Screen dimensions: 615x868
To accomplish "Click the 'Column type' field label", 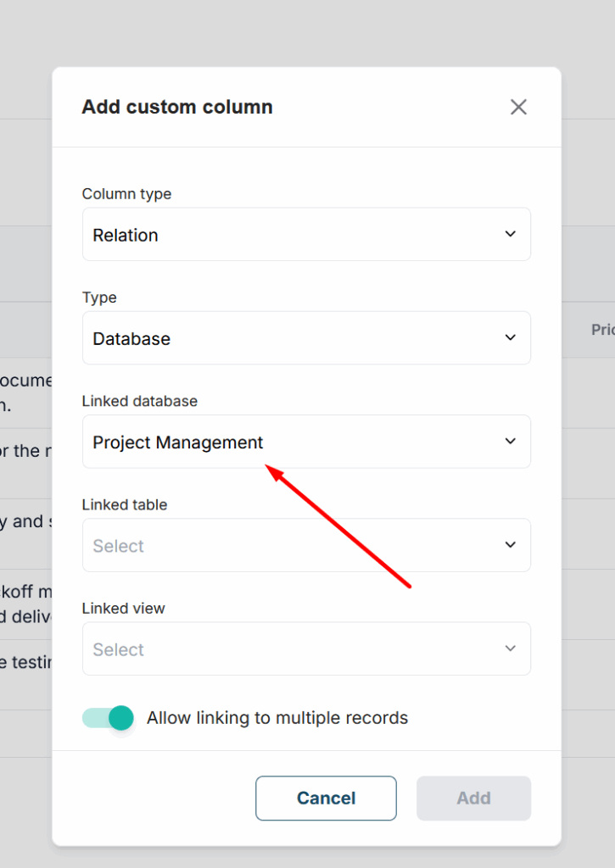I will [126, 194].
